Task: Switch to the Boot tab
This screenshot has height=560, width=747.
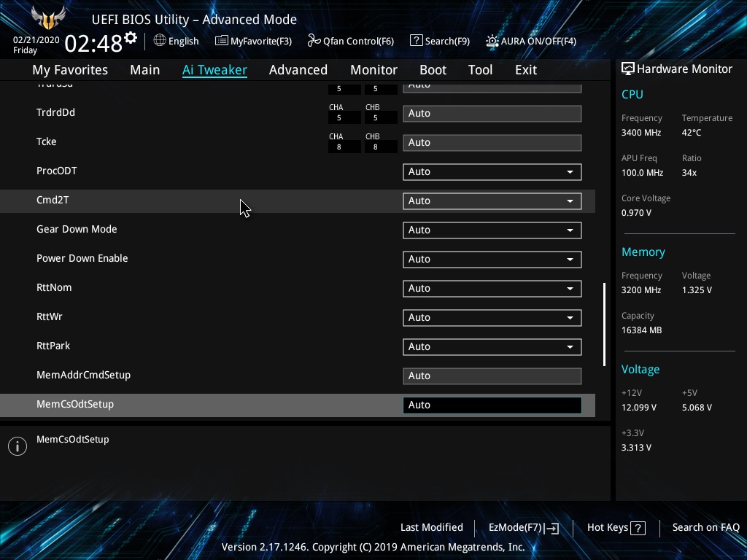Action: [433, 69]
